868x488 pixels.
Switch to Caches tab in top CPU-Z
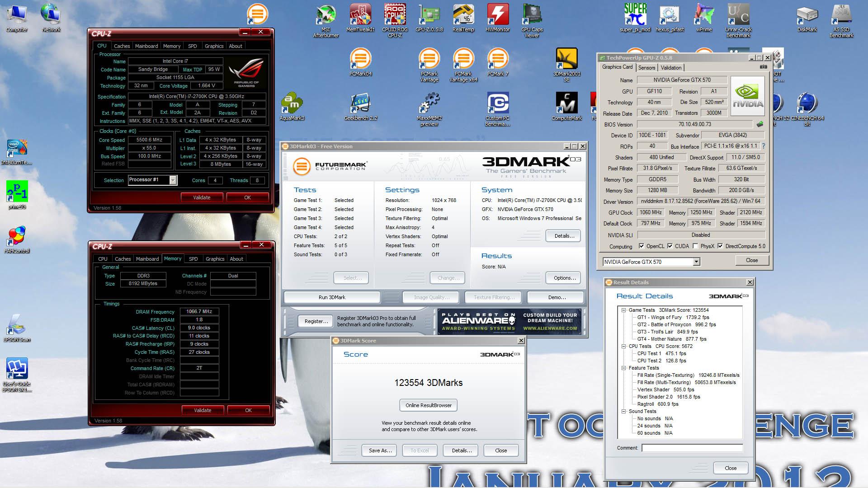122,46
